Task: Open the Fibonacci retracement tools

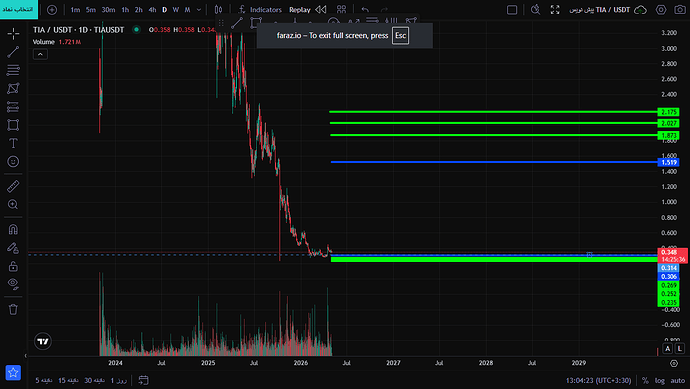Action: tap(13, 70)
